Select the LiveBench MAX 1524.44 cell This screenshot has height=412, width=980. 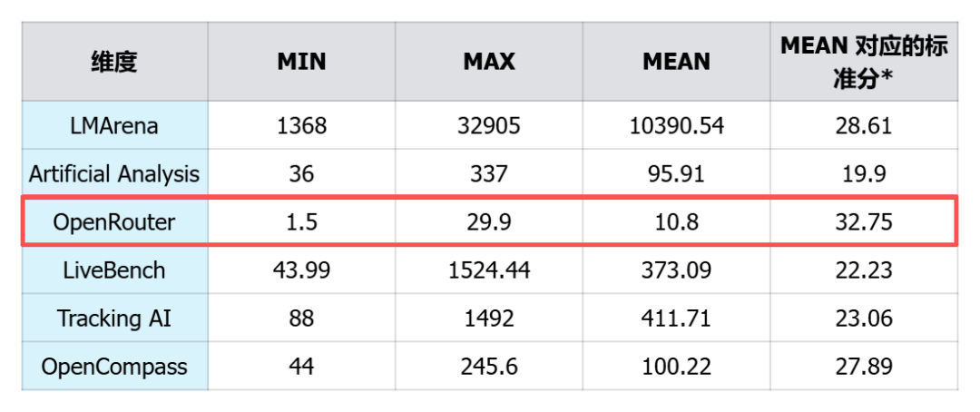[489, 270]
